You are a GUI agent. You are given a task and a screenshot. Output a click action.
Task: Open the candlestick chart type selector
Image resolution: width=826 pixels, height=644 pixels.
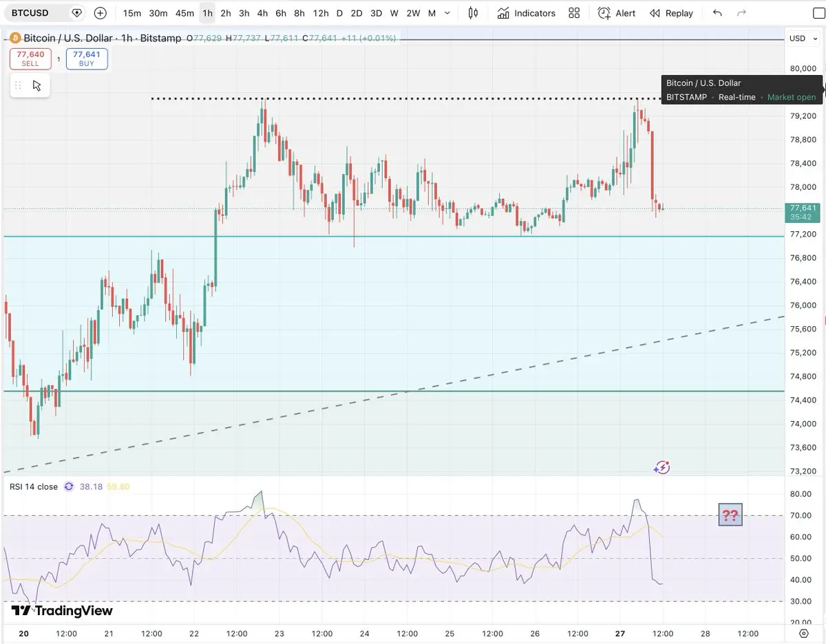pos(473,13)
